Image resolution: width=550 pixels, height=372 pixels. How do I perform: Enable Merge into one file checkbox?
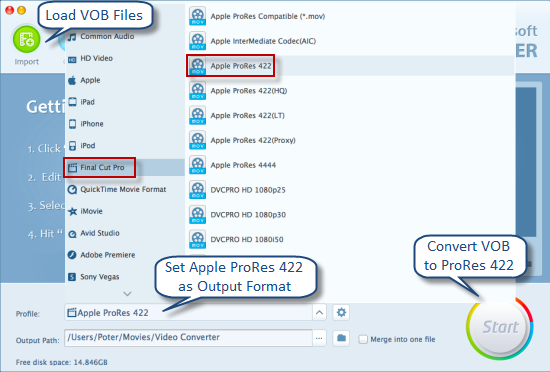363,339
